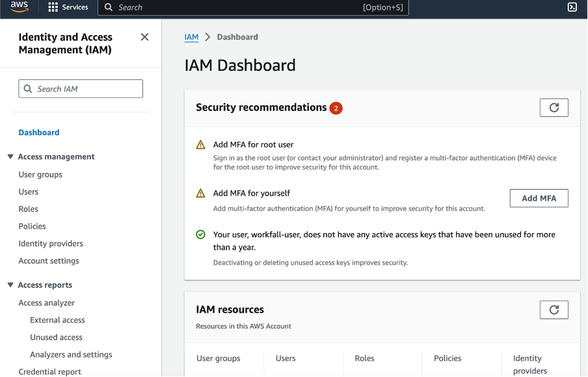588x377 pixels.
Task: Click the red badge showing 2 recommendations
Action: (336, 109)
